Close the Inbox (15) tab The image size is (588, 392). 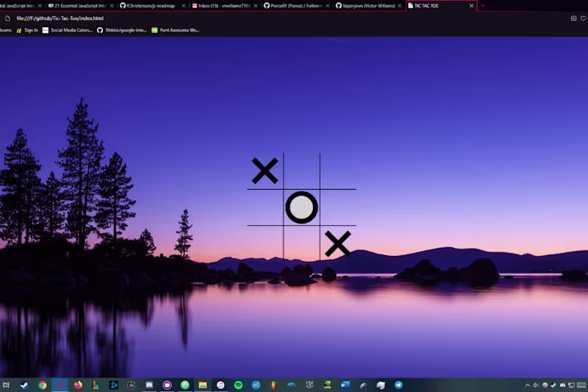click(x=255, y=6)
